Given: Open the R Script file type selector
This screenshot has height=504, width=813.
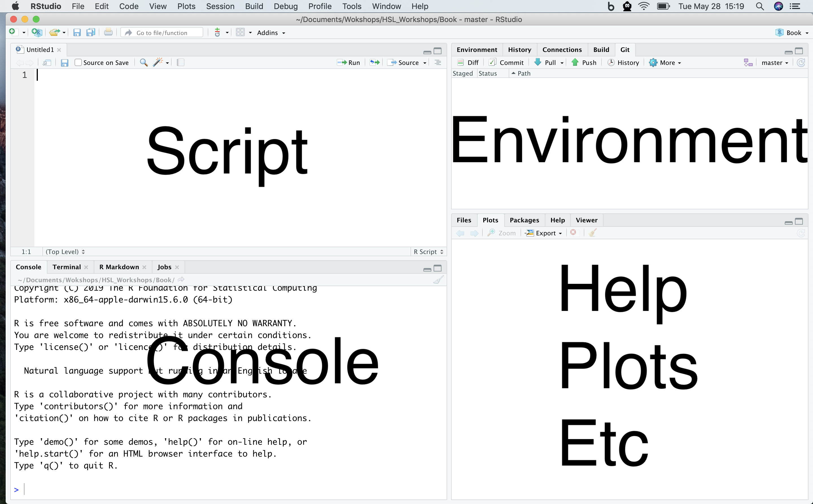Looking at the screenshot, I should (x=428, y=252).
